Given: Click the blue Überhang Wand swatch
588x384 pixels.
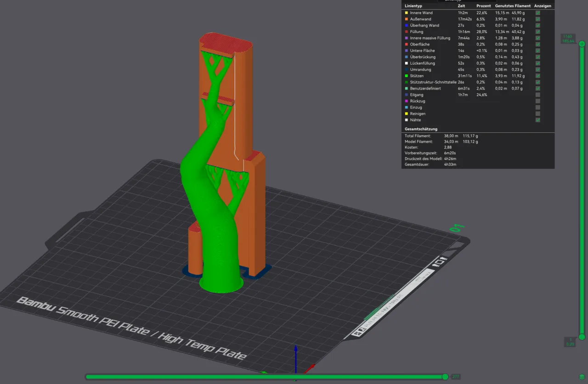Looking at the screenshot, I should click(x=406, y=25).
